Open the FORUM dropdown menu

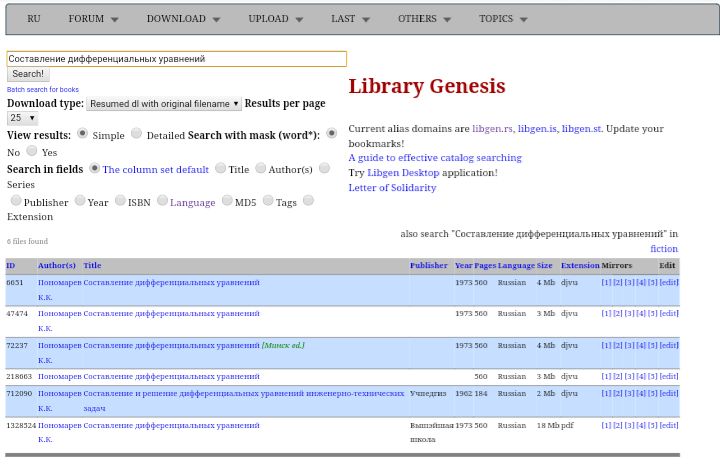click(93, 19)
